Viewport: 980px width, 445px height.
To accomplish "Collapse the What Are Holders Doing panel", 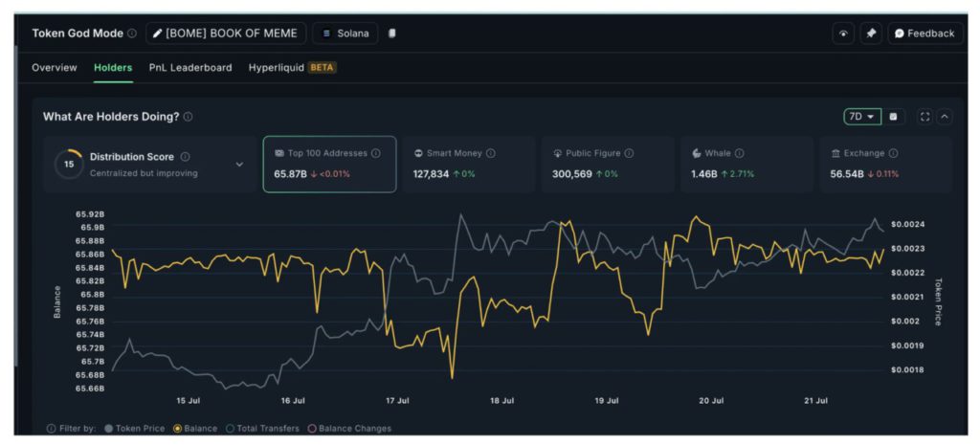I will click(945, 117).
